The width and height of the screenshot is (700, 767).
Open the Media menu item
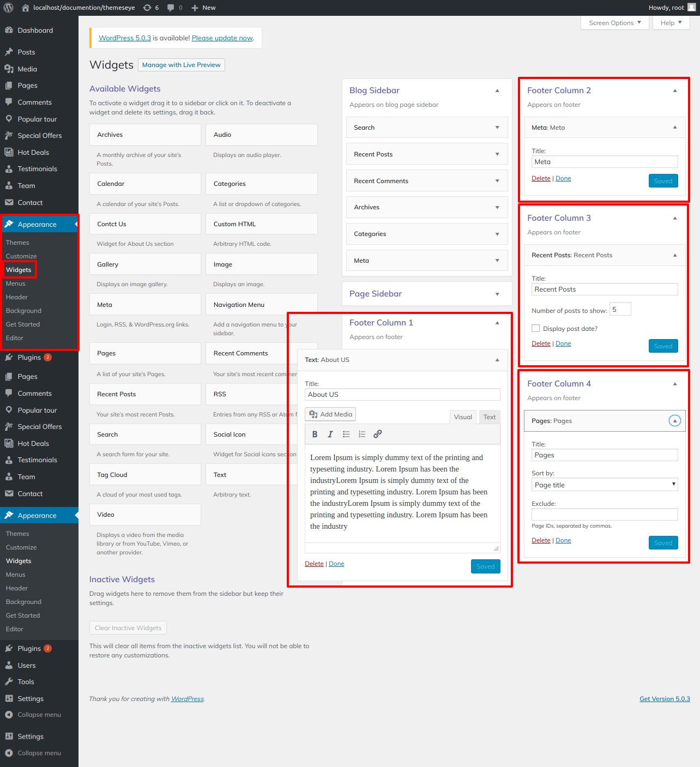click(x=27, y=69)
